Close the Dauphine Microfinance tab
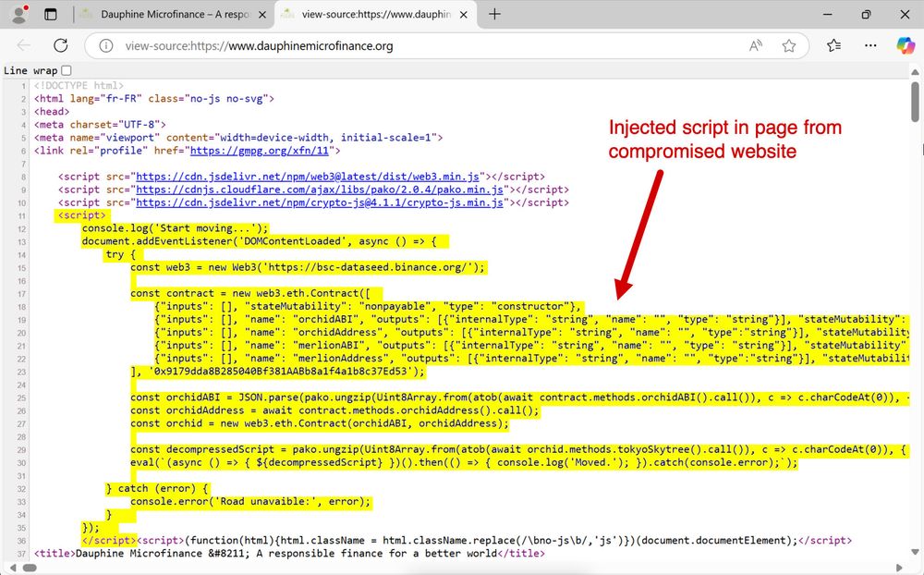 click(x=262, y=15)
